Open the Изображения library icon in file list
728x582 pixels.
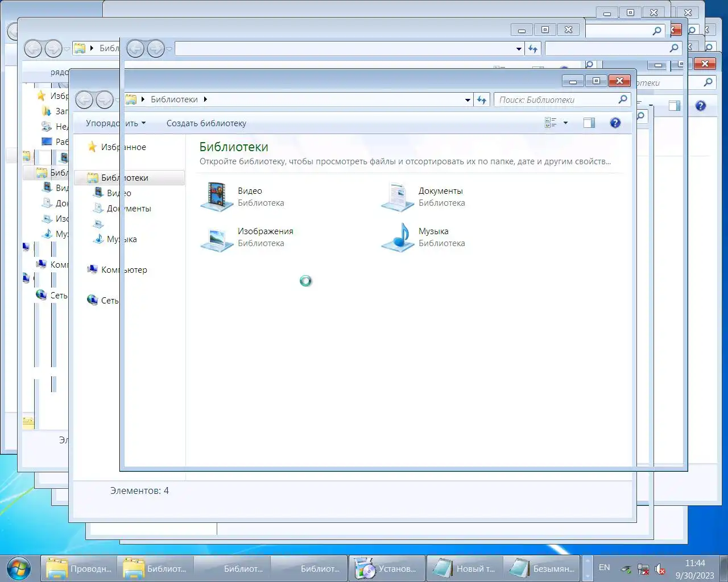217,238
